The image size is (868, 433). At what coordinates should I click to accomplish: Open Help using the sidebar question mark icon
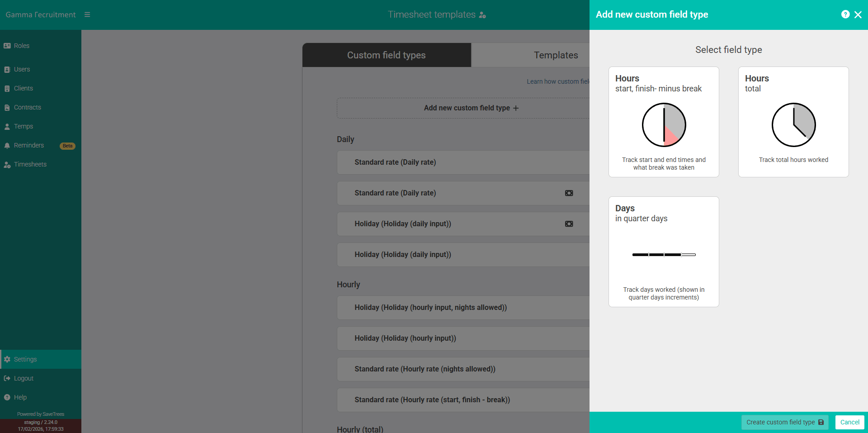coord(6,397)
